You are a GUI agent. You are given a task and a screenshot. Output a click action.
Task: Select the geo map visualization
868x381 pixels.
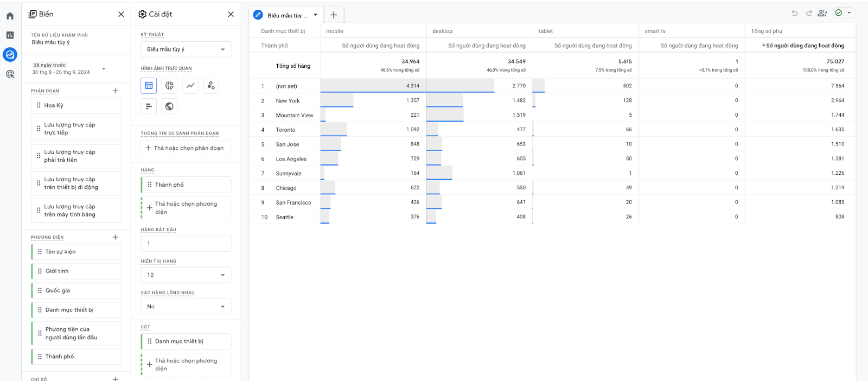[x=169, y=106]
